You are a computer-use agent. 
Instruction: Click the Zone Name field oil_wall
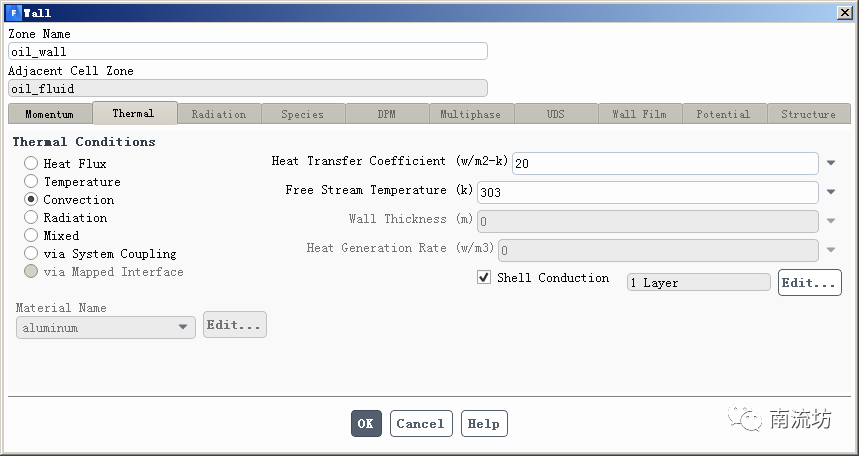[x=248, y=52]
